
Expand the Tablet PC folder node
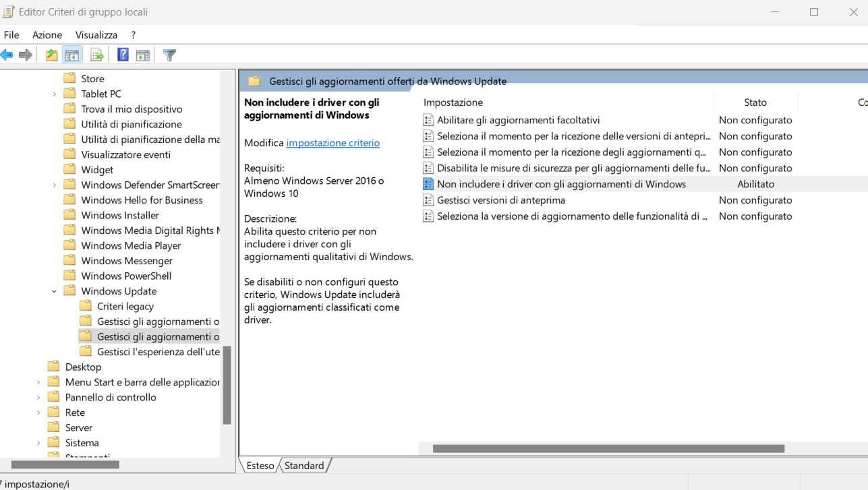[x=55, y=94]
